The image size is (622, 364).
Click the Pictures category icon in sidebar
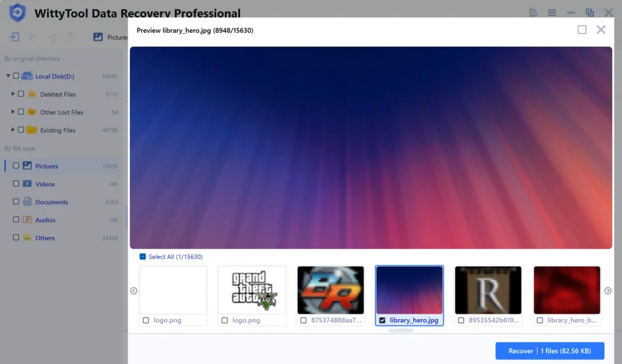[x=27, y=166]
